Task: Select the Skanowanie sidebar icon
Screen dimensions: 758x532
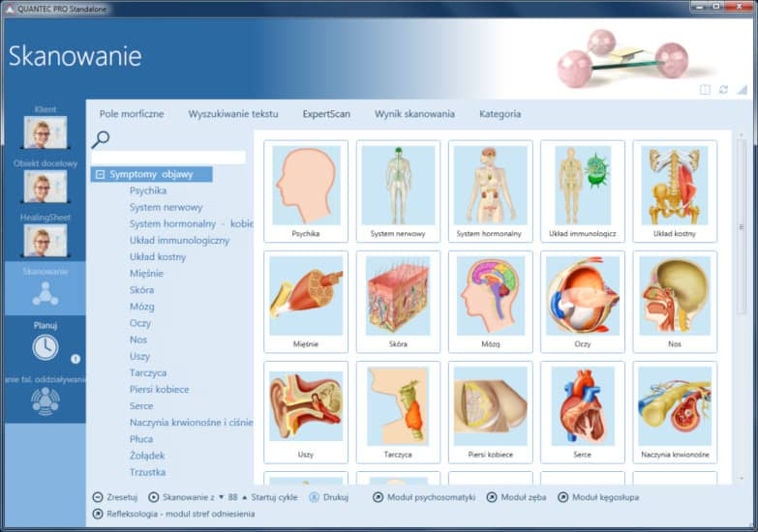Action: [45, 292]
